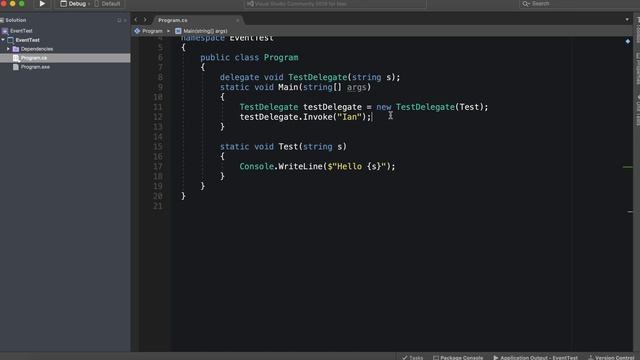Expand the Dependencies folder
Screen dimensions: 640x360
[8, 49]
